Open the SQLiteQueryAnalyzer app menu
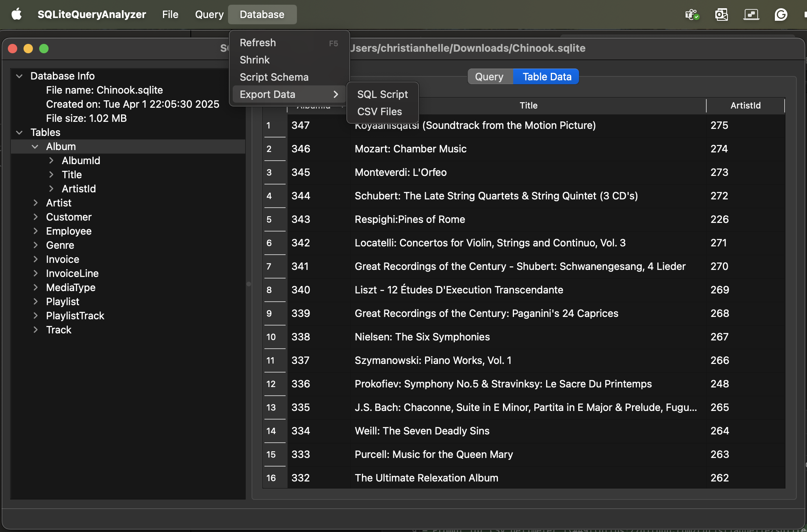Image resolution: width=807 pixels, height=532 pixels. point(92,14)
